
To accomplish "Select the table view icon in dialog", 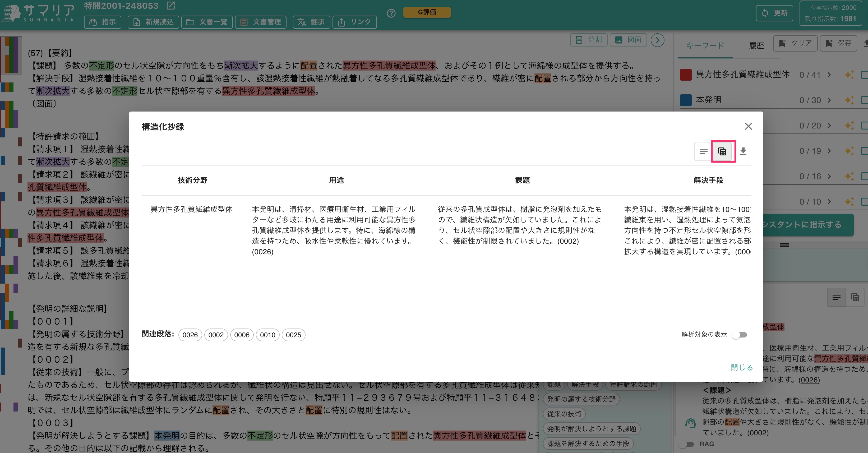I will (722, 151).
